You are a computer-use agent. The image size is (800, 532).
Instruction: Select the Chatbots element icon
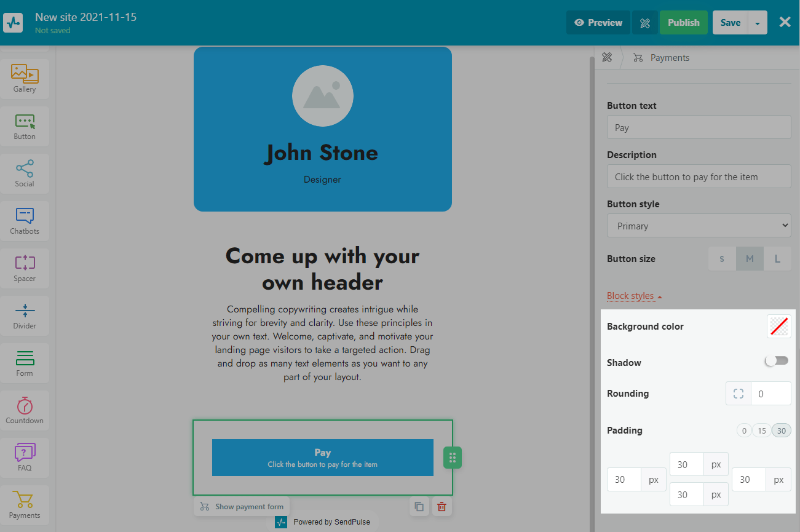coord(25,220)
